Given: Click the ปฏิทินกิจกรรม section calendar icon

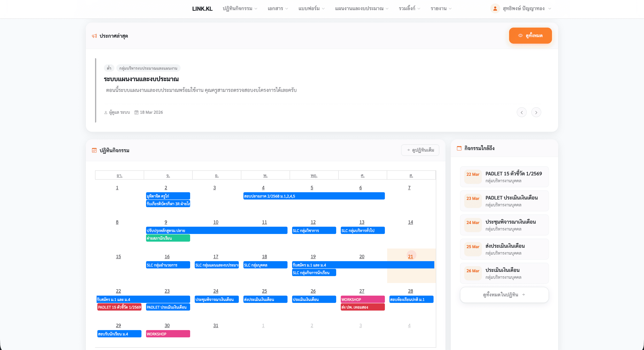Looking at the screenshot, I should click(94, 150).
